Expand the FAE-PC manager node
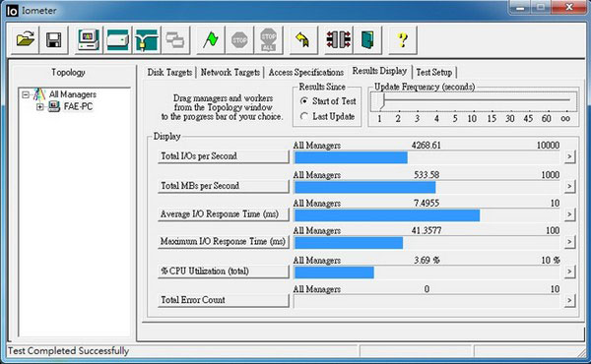Viewport: 591px width, 364px height. point(40,107)
